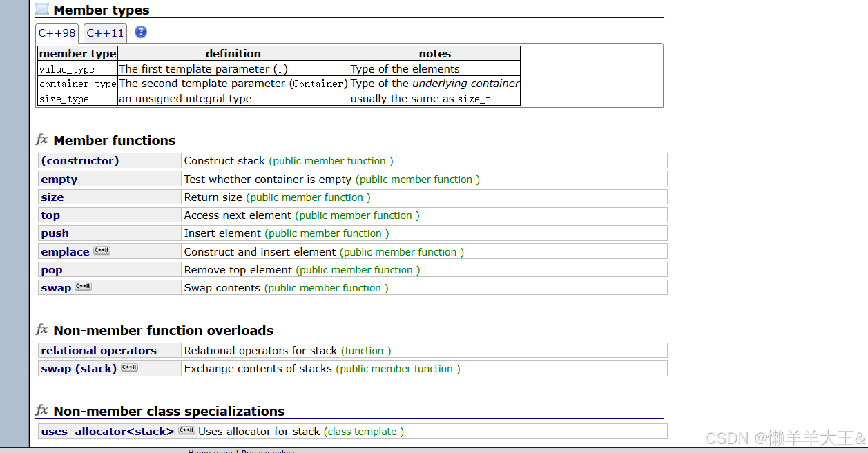Open the top member function link

click(50, 215)
